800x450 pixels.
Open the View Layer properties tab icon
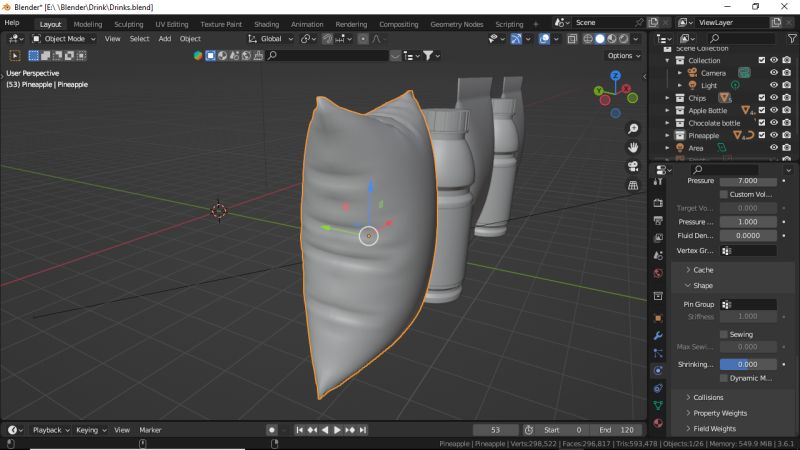(x=658, y=238)
